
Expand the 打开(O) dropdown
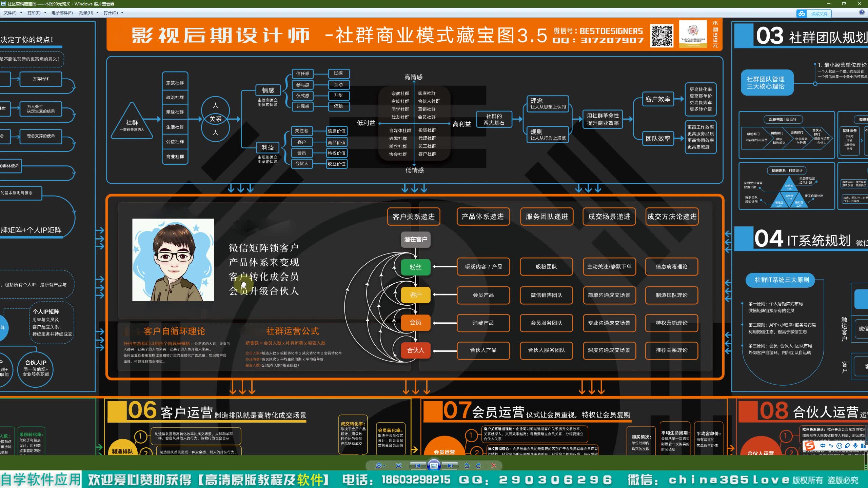122,13
